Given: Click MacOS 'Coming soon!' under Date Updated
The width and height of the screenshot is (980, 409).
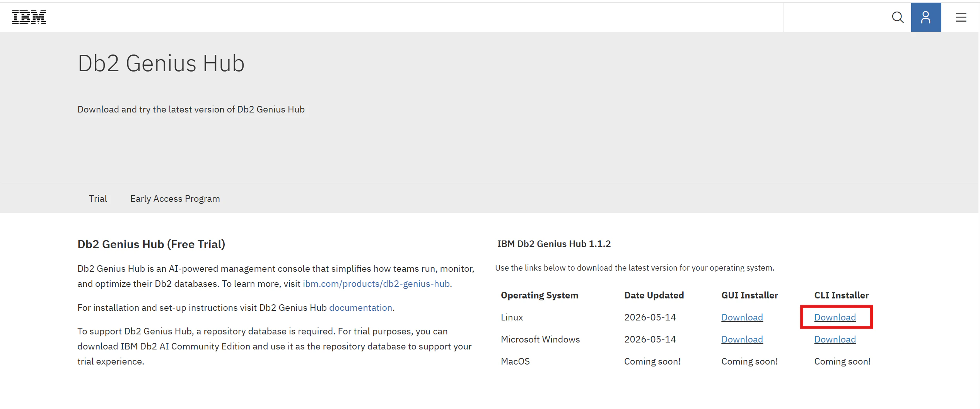Looking at the screenshot, I should coord(652,361).
